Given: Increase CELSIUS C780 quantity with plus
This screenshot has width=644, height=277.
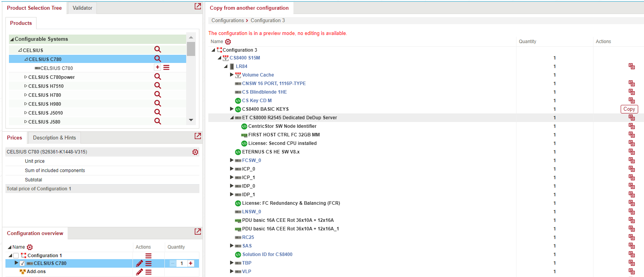Looking at the screenshot, I should pyautogui.click(x=190, y=263).
